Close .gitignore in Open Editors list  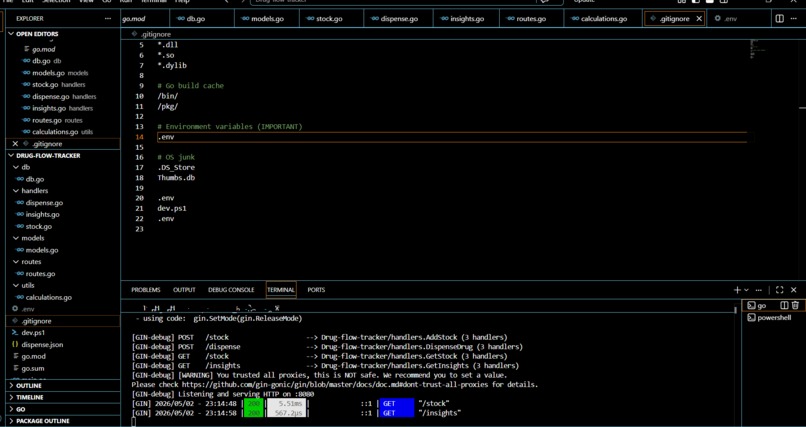(15, 144)
